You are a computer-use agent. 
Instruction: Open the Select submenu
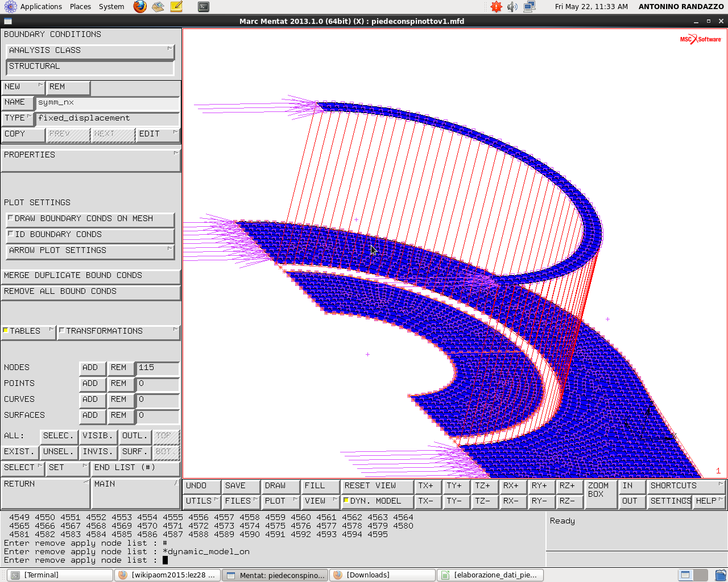[x=23, y=468]
